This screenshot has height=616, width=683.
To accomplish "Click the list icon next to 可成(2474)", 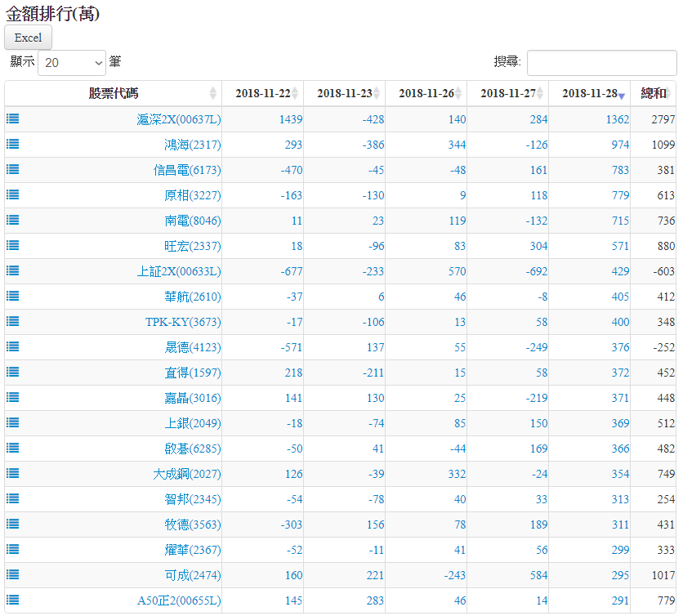I will tap(13, 574).
